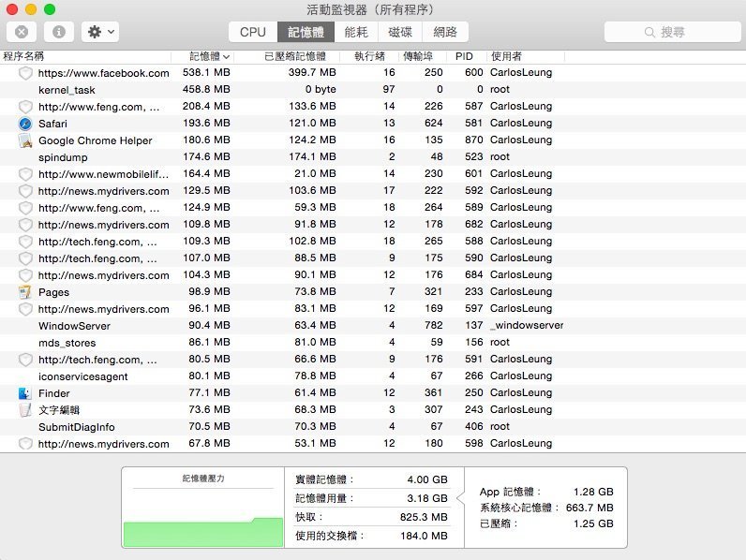The width and height of the screenshot is (746, 560).
Task: Open the gear action menu
Action: coord(100,32)
